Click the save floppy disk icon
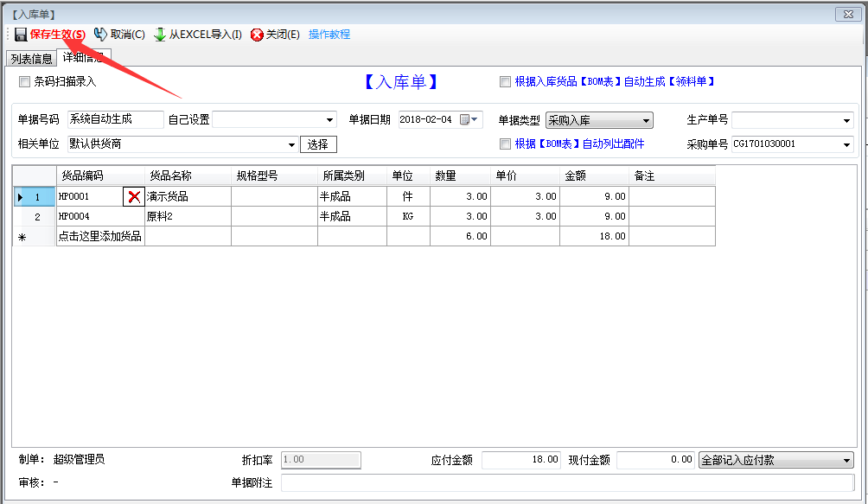Image resolution: width=868 pixels, height=504 pixels. [21, 35]
